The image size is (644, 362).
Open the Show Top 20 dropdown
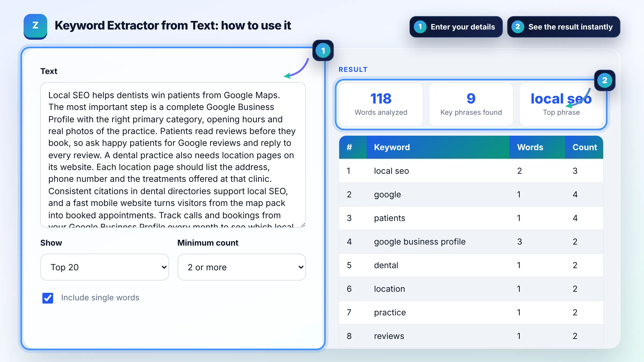[105, 267]
